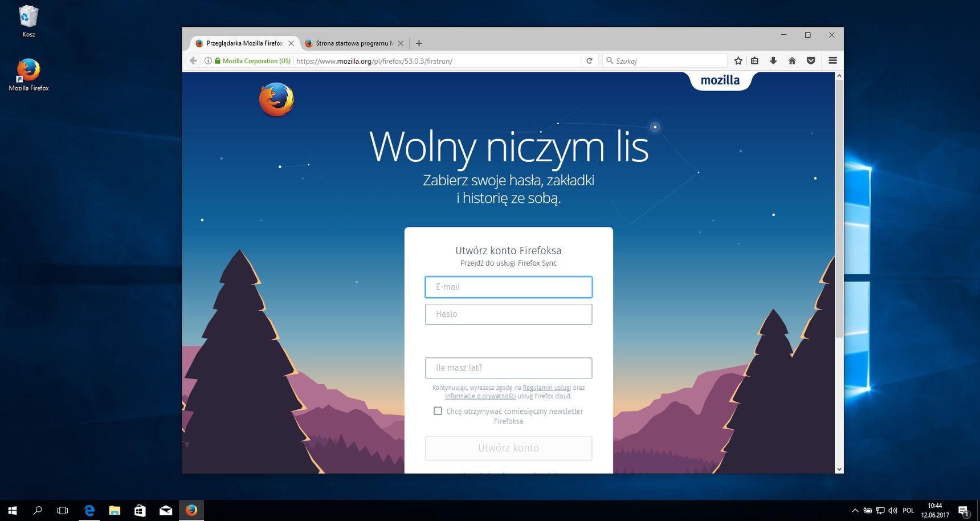Open File Explorer from taskbar
The image size is (980, 521).
[115, 511]
